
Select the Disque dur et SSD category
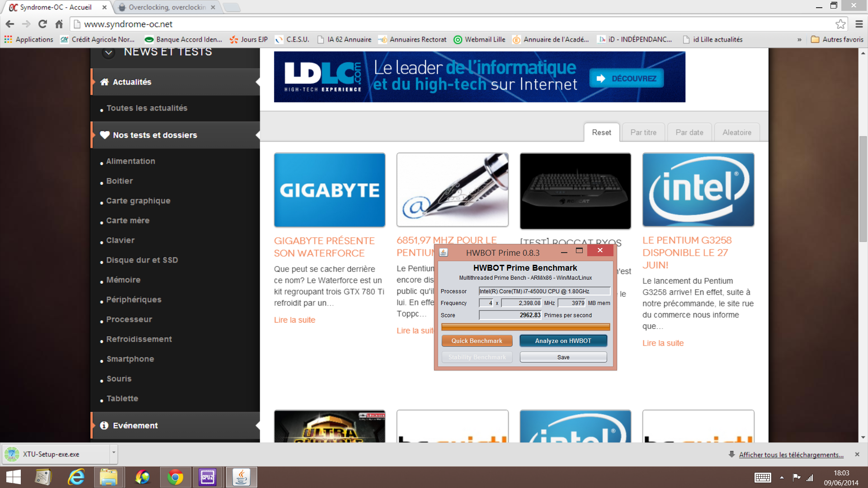point(142,260)
